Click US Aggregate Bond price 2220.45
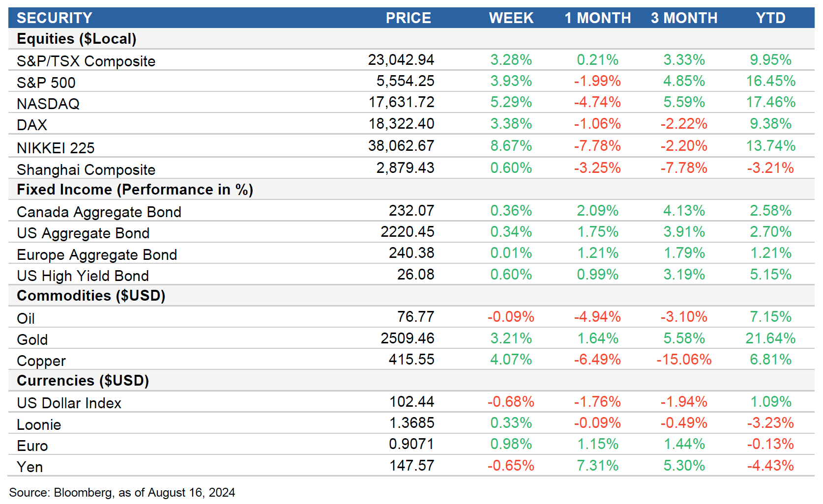823x504 pixels. pos(408,232)
